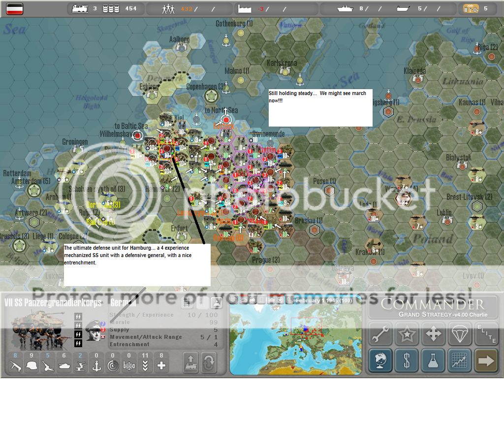This screenshot has height=425, width=504.
Task: Click the infantry attack stat icon
Action: click(x=15, y=366)
